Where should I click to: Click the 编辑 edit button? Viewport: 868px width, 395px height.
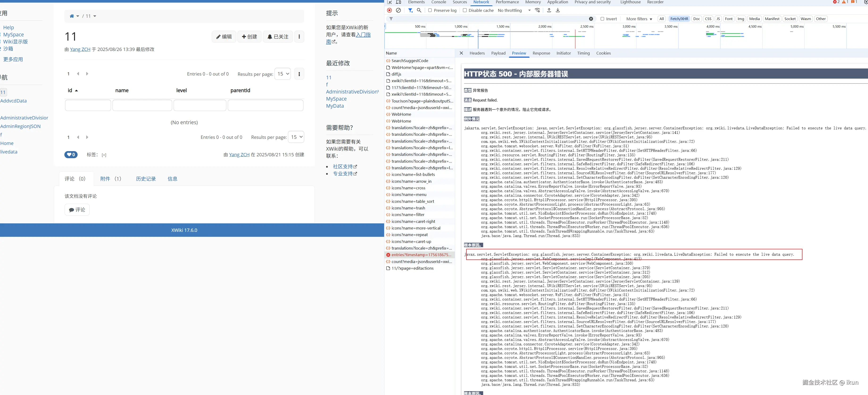point(224,37)
